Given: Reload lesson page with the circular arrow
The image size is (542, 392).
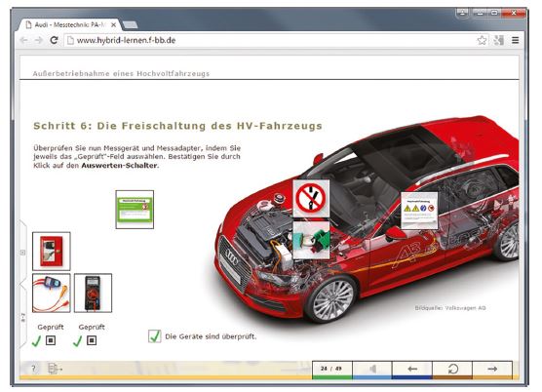Looking at the screenshot, I should [x=452, y=369].
